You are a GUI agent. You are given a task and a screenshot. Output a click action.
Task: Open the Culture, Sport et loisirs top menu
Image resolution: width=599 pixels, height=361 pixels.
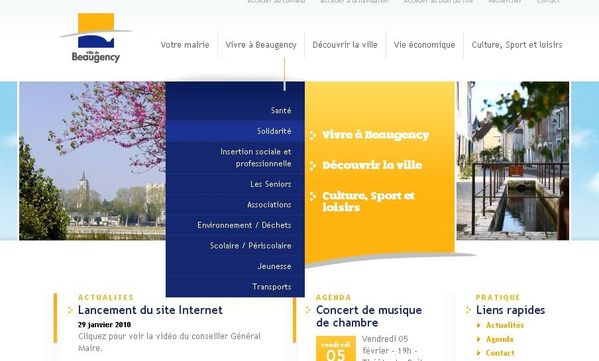coord(517,45)
